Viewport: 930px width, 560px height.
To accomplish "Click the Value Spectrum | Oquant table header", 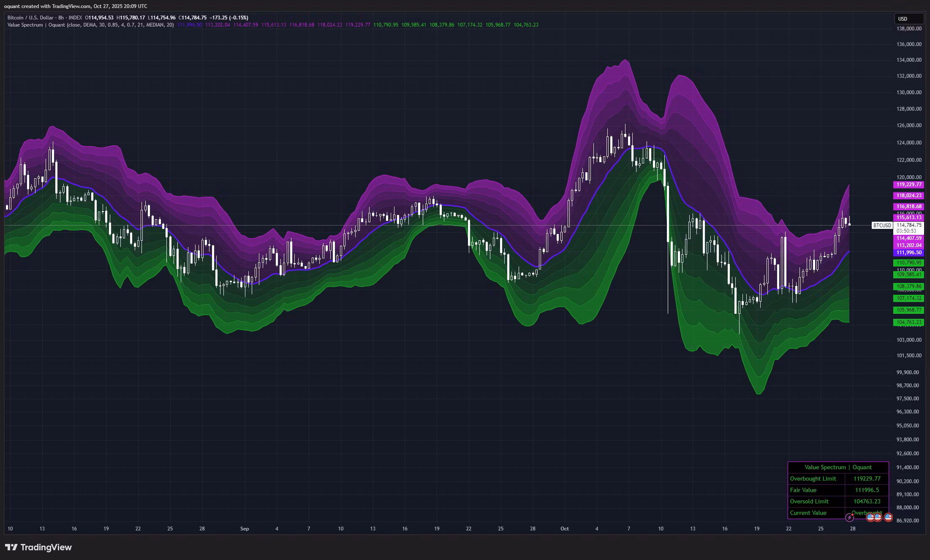I will 838,467.
